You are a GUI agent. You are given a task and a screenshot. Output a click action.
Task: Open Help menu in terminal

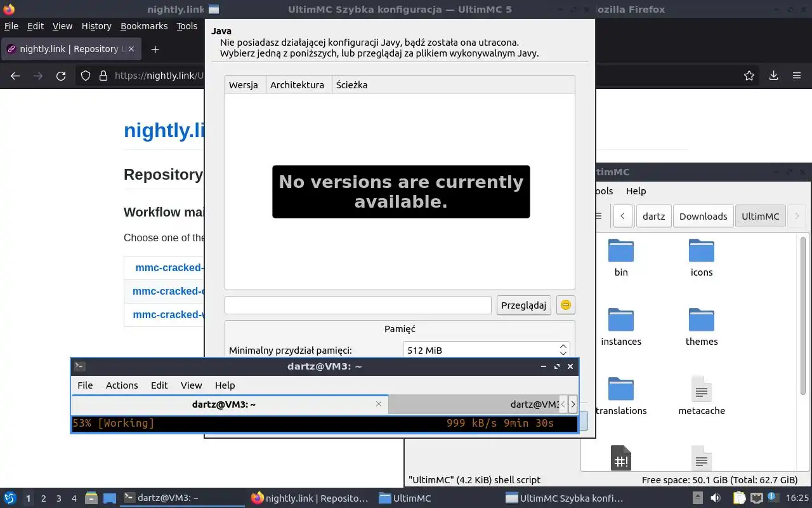pos(225,385)
